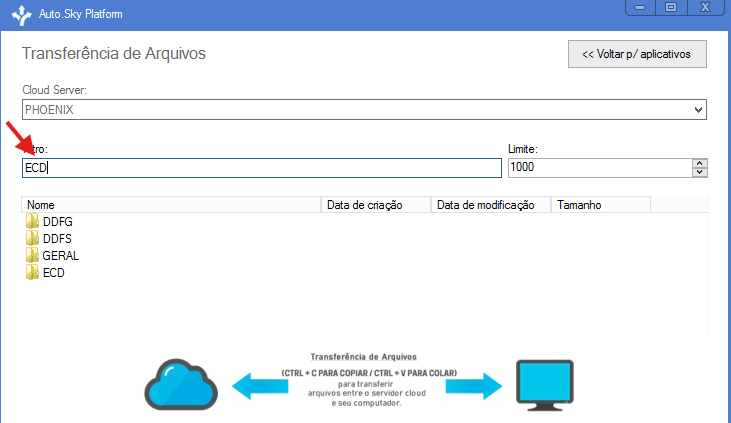Minimize the Auto.Sky Platform window
Viewport: 731px width, 423px height.
640,7
